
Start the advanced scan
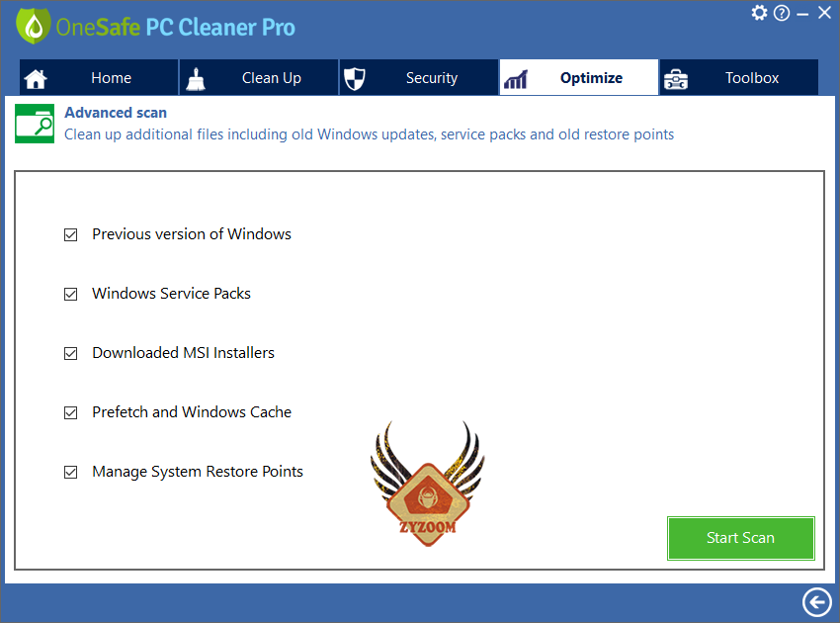[741, 538]
